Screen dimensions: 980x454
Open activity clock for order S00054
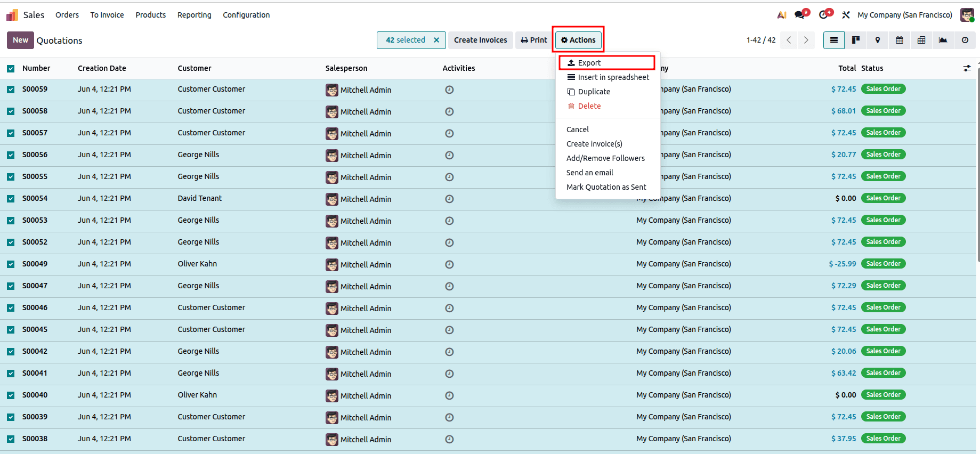pos(449,199)
